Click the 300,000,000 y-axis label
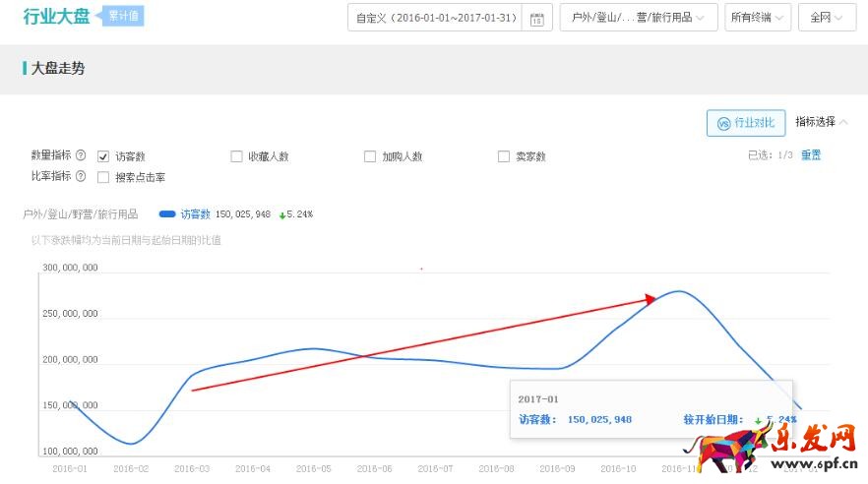The width and height of the screenshot is (868, 484). point(70,268)
